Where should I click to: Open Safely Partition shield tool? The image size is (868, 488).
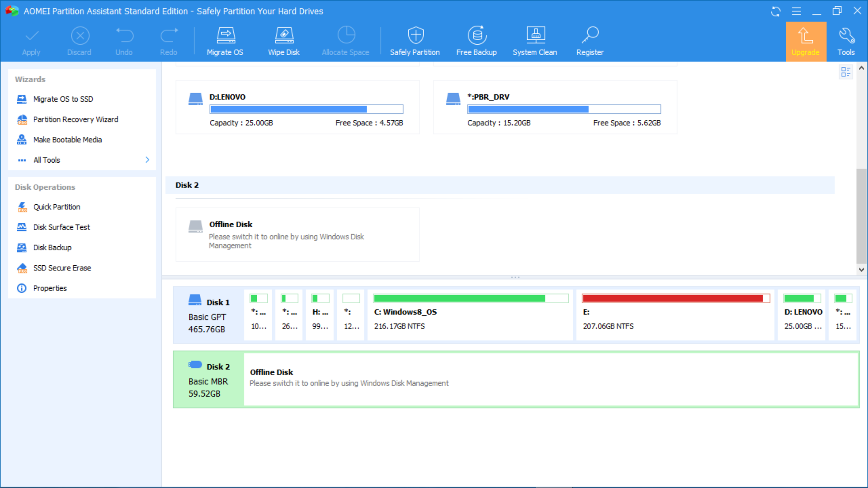(415, 41)
